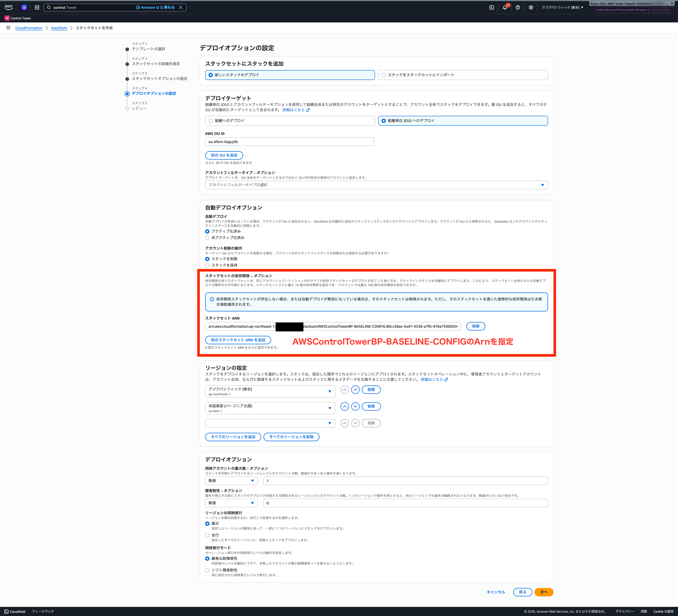Screen dimensions: 678x616
Task: Toggle the side navigation hamburger menu
Action: tap(8, 28)
